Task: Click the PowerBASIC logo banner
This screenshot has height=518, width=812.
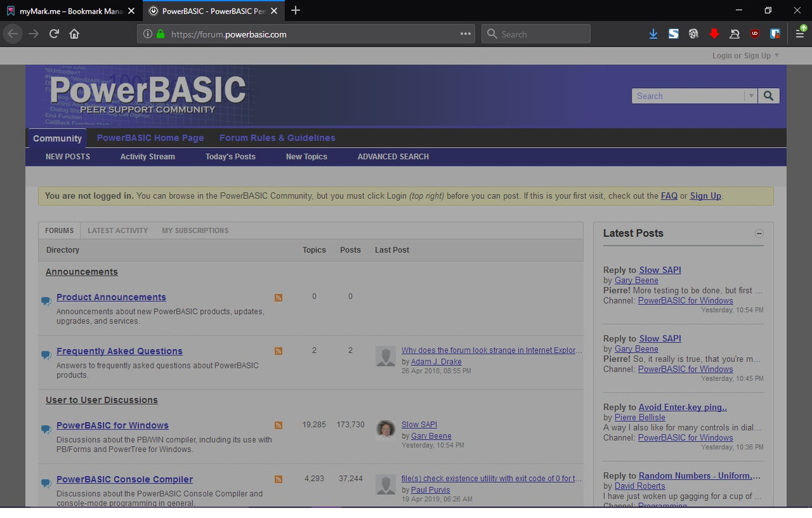Action: point(148,95)
